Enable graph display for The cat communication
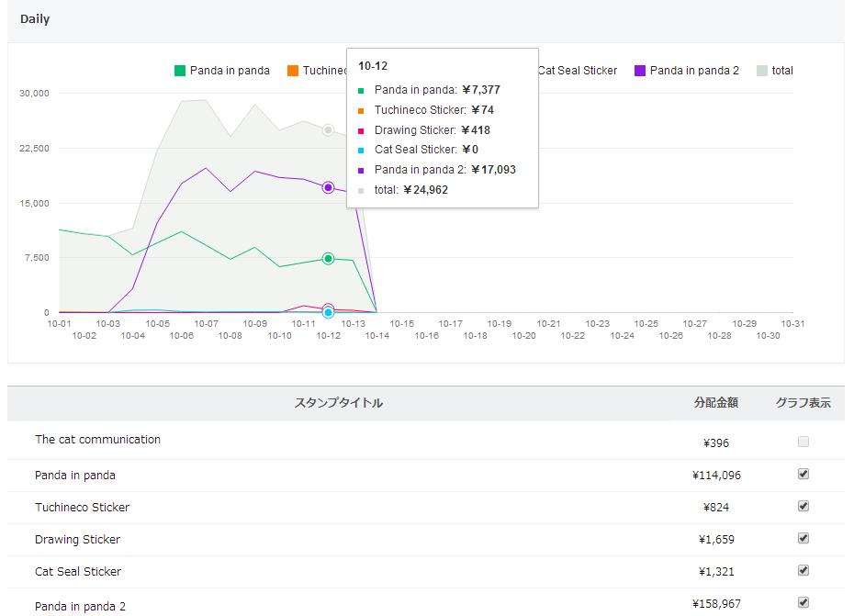Viewport: 854px width, 616px height. (x=803, y=442)
